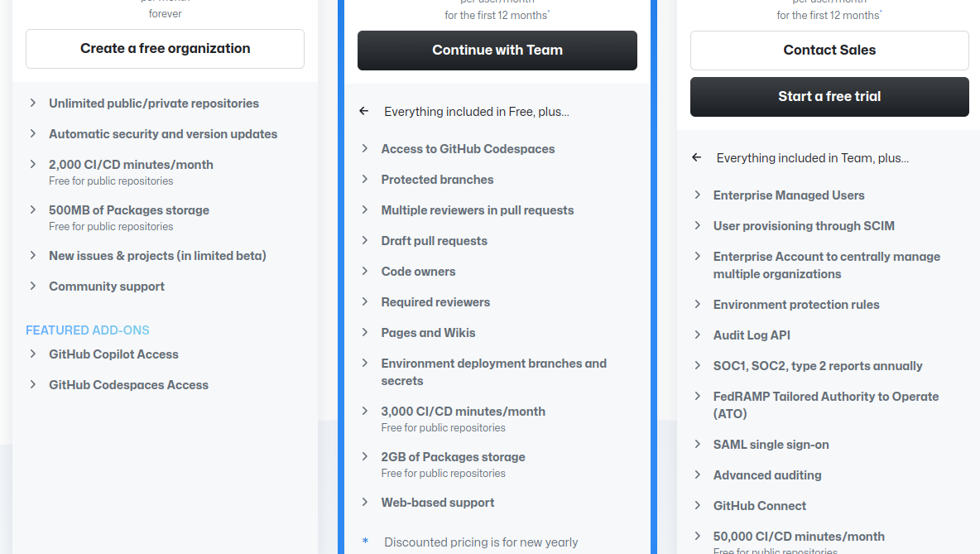Expand the Pages and Wikis feature
980x554 pixels.
365,332
